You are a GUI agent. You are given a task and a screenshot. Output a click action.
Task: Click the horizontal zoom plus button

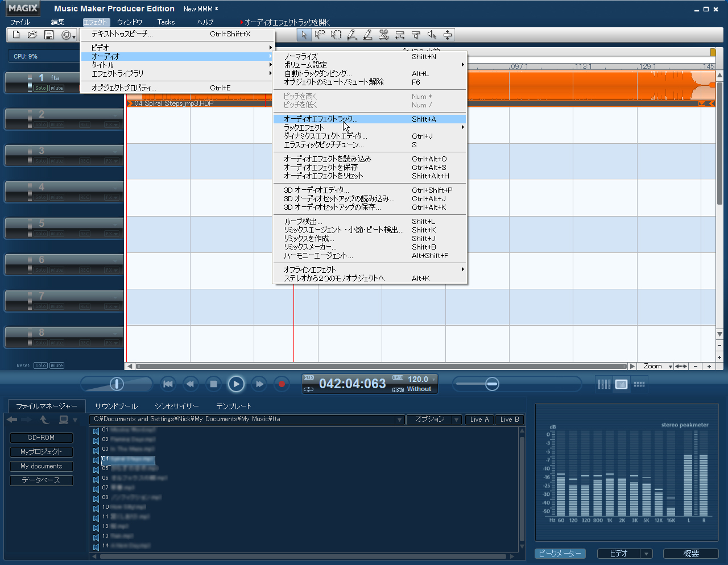coord(709,367)
